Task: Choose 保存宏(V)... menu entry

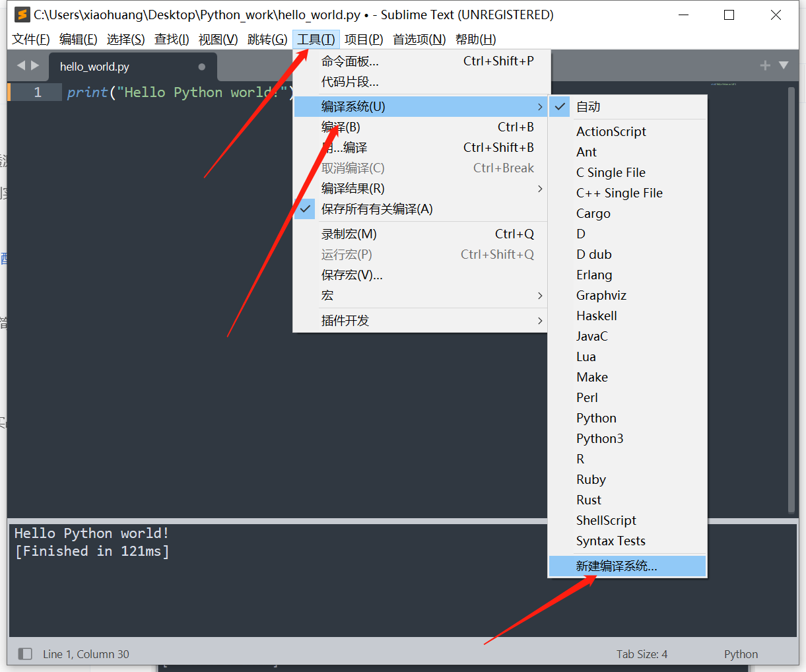Action: pos(421,275)
